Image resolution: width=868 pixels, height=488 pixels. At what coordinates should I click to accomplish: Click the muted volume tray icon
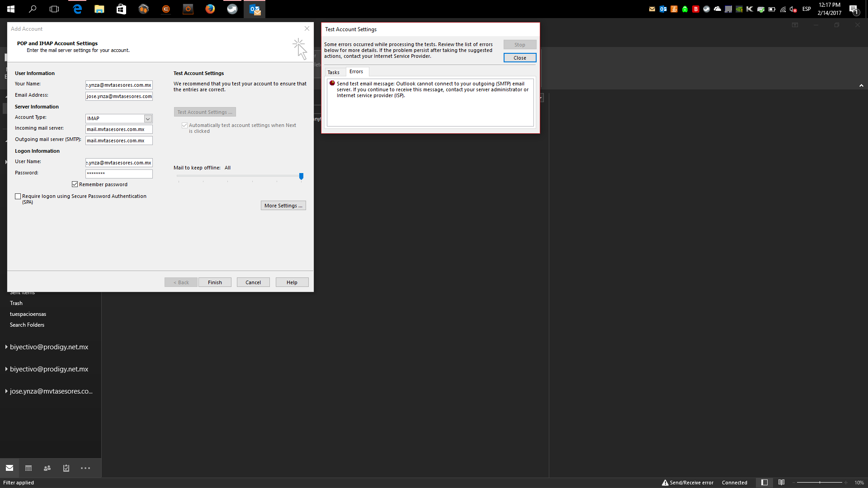click(x=793, y=9)
